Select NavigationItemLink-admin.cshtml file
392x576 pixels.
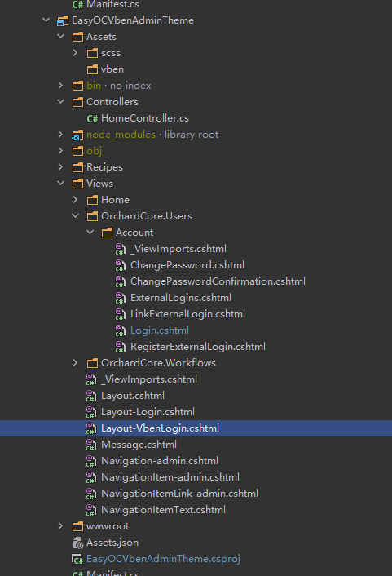(179, 494)
